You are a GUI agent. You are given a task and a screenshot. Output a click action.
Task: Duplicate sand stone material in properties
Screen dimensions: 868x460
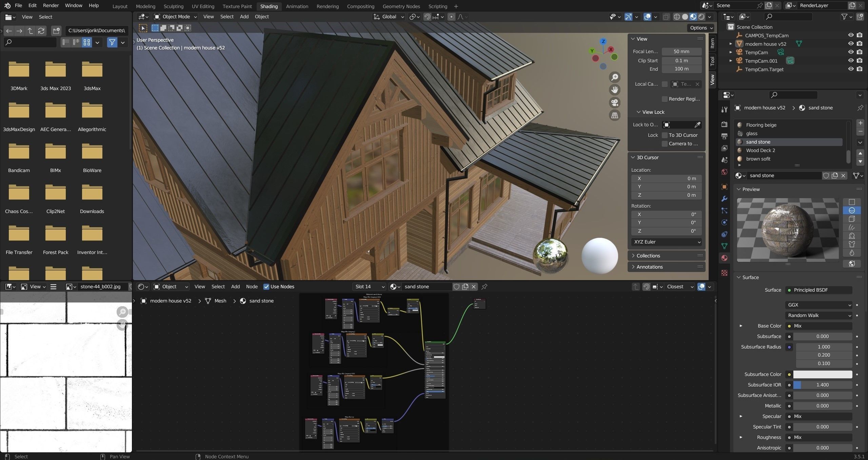point(835,175)
